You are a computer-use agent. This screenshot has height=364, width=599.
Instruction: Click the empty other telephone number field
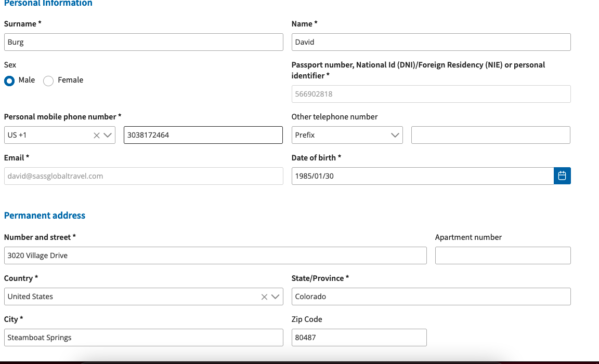pos(490,135)
